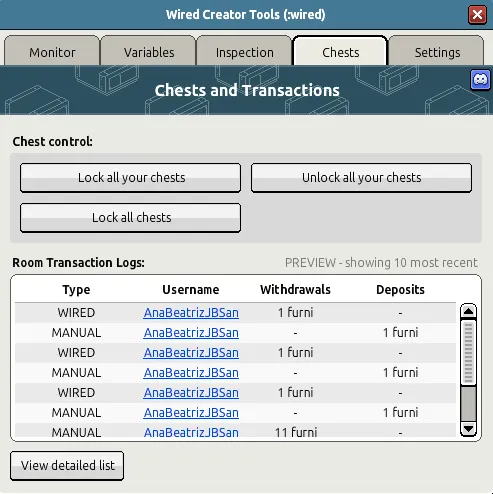The height and width of the screenshot is (494, 493).
Task: Open View detailed list
Action: click(x=67, y=466)
